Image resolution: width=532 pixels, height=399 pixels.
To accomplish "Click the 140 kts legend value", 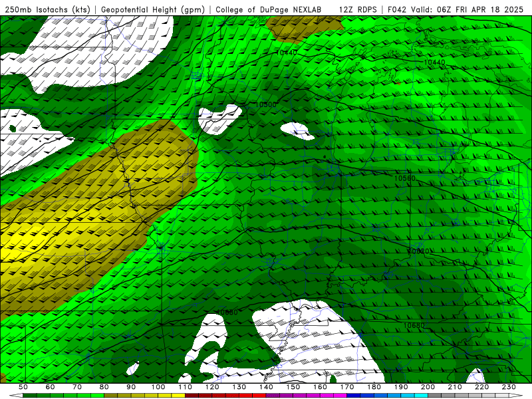I will [266, 387].
